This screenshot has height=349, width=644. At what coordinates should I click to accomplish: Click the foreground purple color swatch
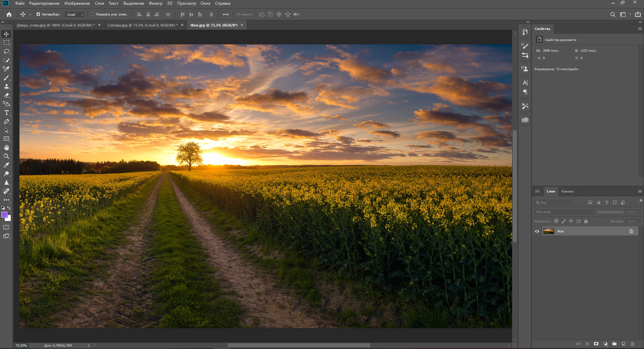[4, 215]
